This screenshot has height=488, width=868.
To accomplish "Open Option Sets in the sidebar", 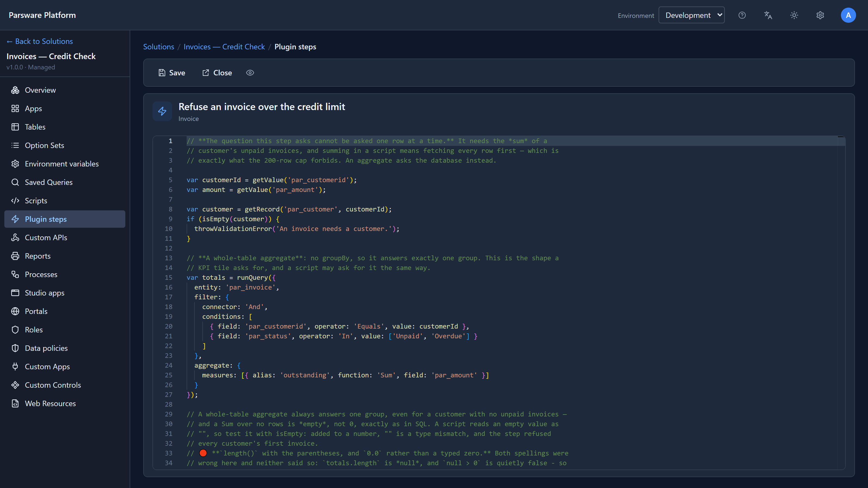I will [x=65, y=145].
